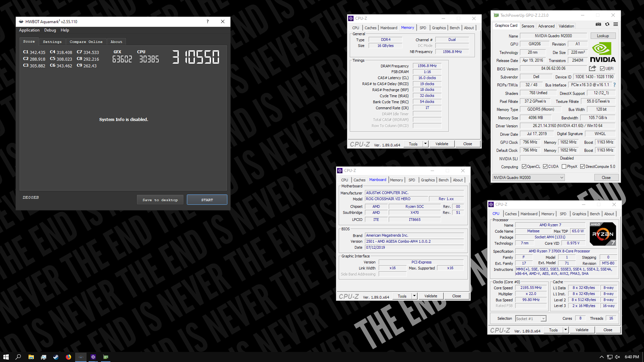Open Steam from the taskbar
Viewport: 644px width, 362px height.
point(56,357)
